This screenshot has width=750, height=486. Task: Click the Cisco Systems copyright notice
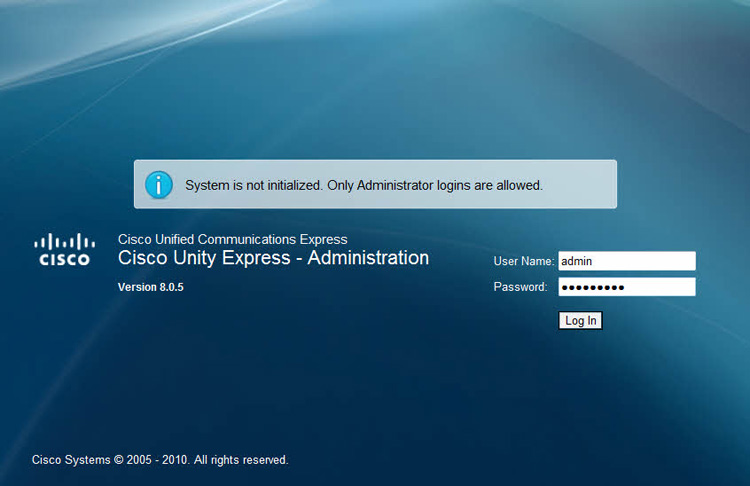pos(160,460)
